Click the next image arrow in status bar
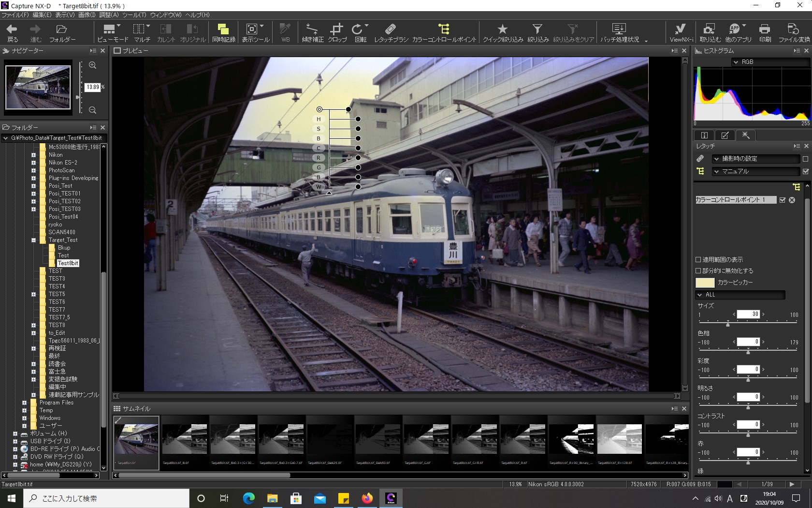Screen dimensions: 812x508 coord(792,484)
